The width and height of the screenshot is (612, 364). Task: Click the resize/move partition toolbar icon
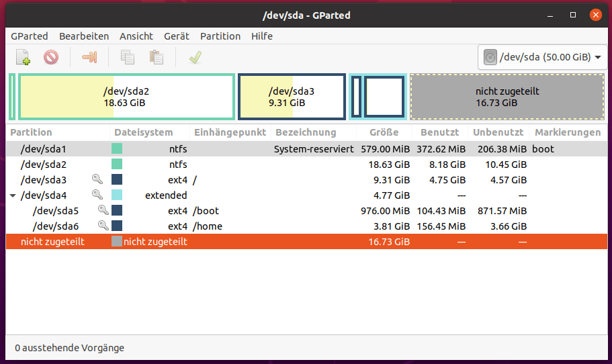[x=89, y=58]
